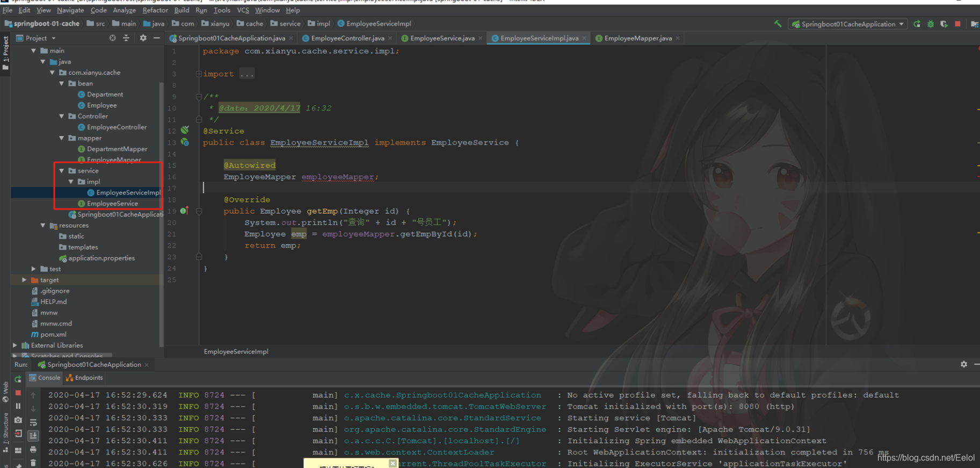Click the Spring bean gutter icon beside @Service
The width and height of the screenshot is (980, 468).
click(185, 131)
